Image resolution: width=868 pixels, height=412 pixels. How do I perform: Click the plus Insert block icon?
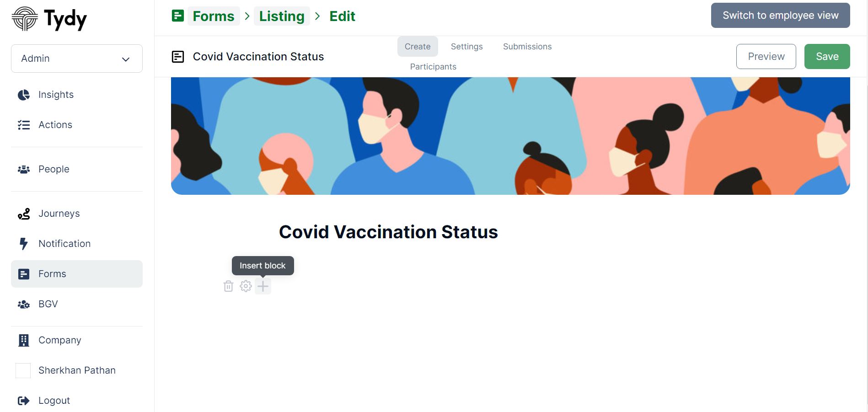click(x=263, y=286)
